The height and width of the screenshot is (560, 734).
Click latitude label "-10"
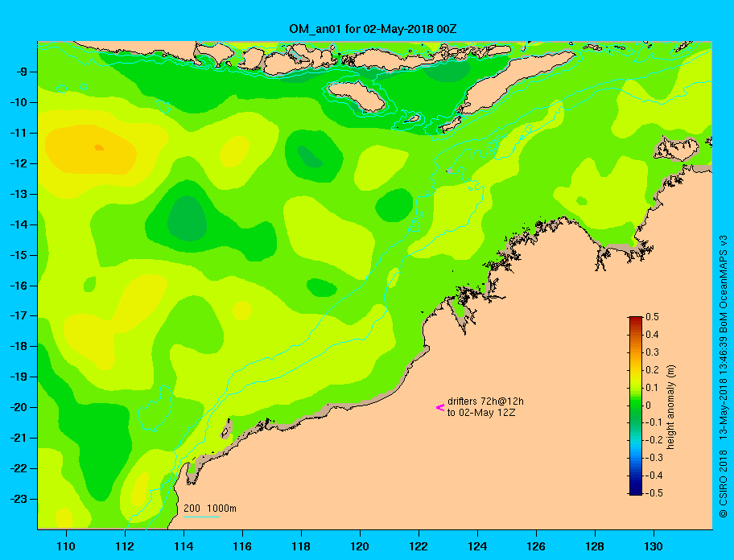point(19,102)
